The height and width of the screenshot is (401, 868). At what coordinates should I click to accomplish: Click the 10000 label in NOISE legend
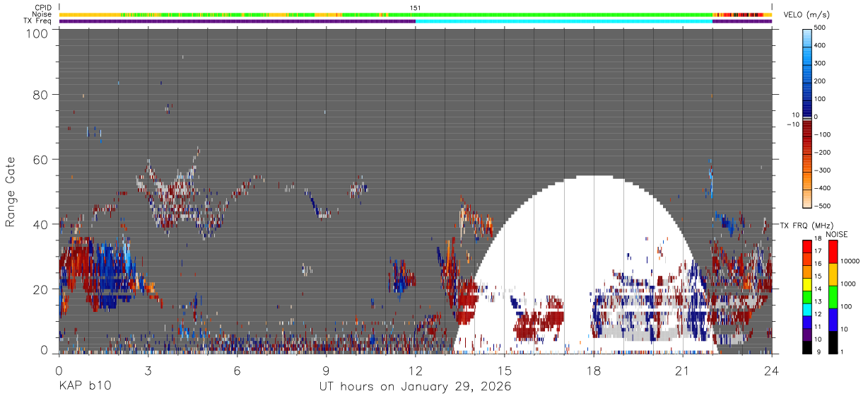(850, 261)
